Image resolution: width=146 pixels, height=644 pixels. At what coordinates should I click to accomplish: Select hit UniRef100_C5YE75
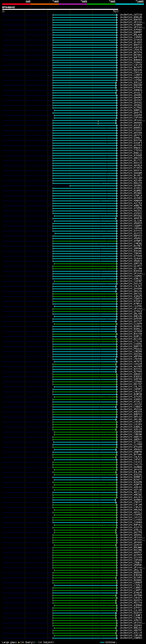click(131, 50)
